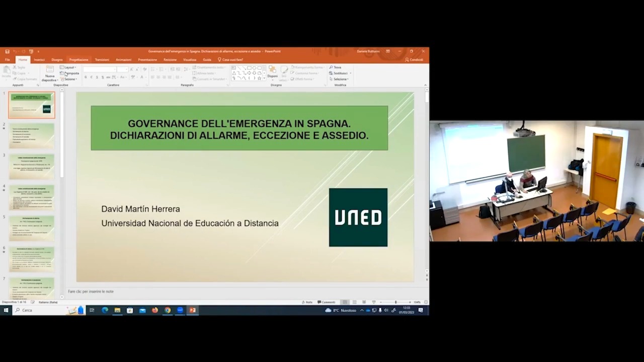Click the Trova search button
Viewport: 644px width, 362px height.
coord(336,67)
